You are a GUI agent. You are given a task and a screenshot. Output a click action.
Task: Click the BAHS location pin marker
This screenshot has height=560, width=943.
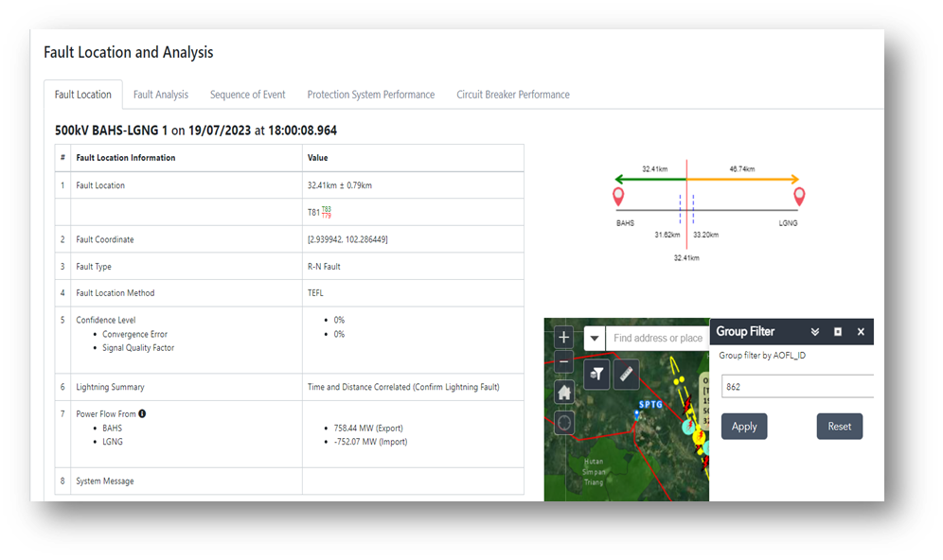tap(618, 197)
